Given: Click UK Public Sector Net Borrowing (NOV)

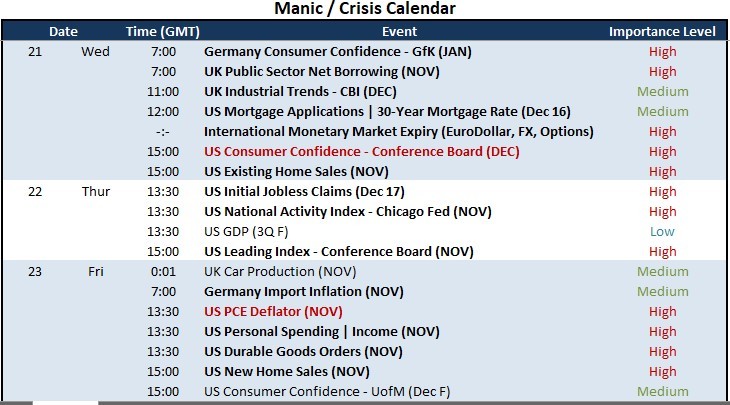Looking at the screenshot, I should [x=322, y=72].
